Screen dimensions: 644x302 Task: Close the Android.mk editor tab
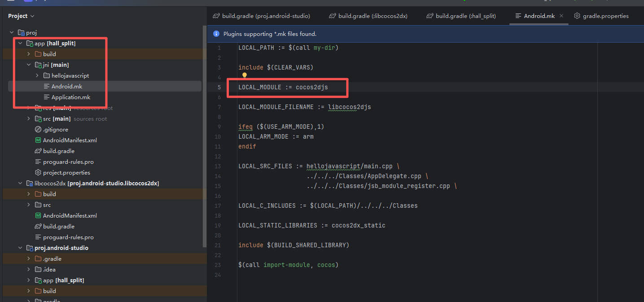[562, 16]
